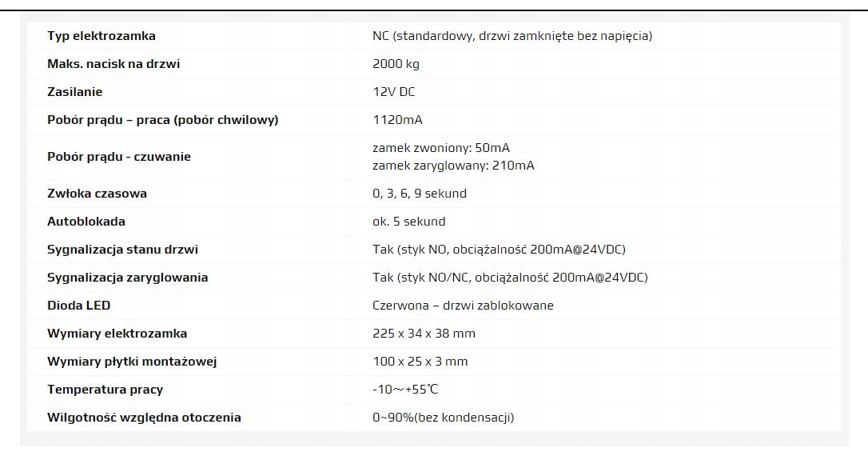868x456 pixels.
Task: Click the 12V DC power value
Action: [x=394, y=92]
